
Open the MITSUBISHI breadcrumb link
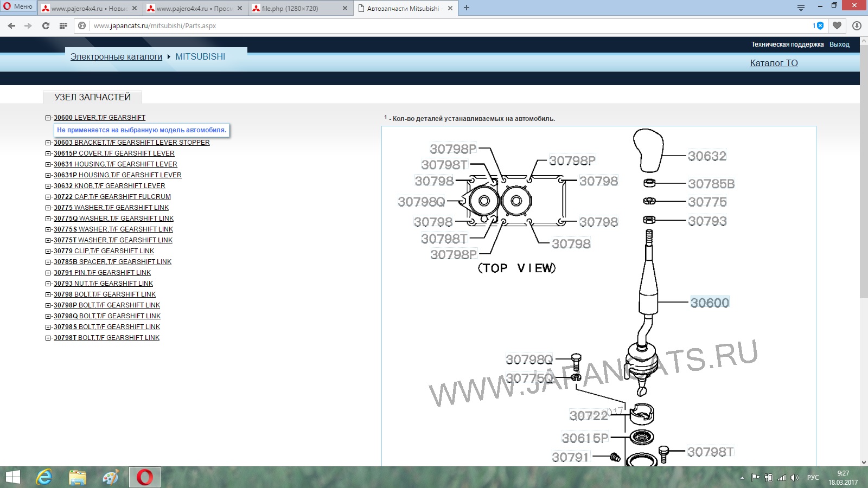pos(200,56)
